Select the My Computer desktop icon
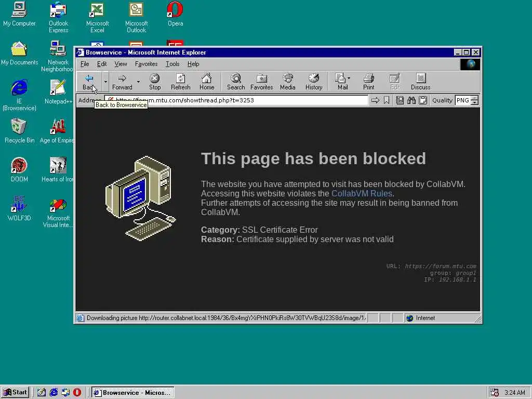 19,14
